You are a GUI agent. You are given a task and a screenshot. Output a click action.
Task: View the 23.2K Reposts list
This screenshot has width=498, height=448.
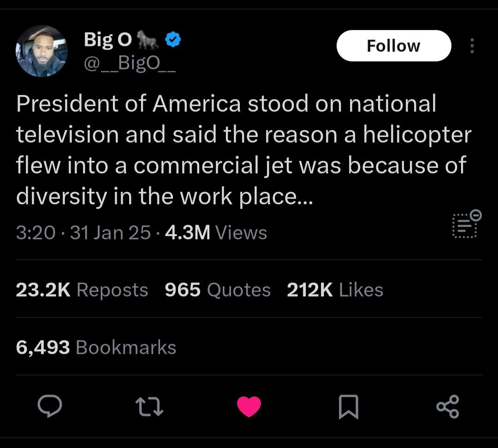(x=82, y=290)
